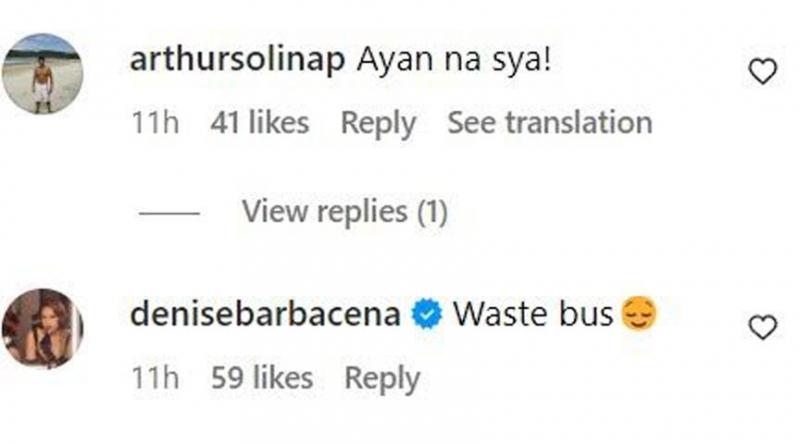Select See translation on first comment
This screenshot has height=444, width=800.
coord(550,123)
